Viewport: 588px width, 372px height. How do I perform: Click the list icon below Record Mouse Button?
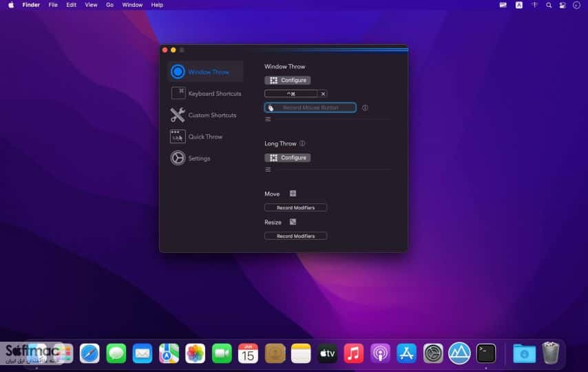[268, 119]
